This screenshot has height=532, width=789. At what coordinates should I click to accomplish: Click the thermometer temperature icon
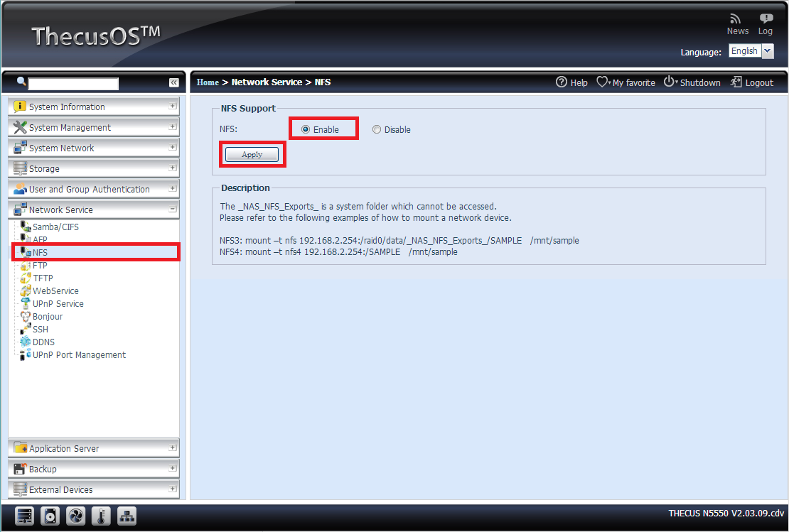pos(101,516)
